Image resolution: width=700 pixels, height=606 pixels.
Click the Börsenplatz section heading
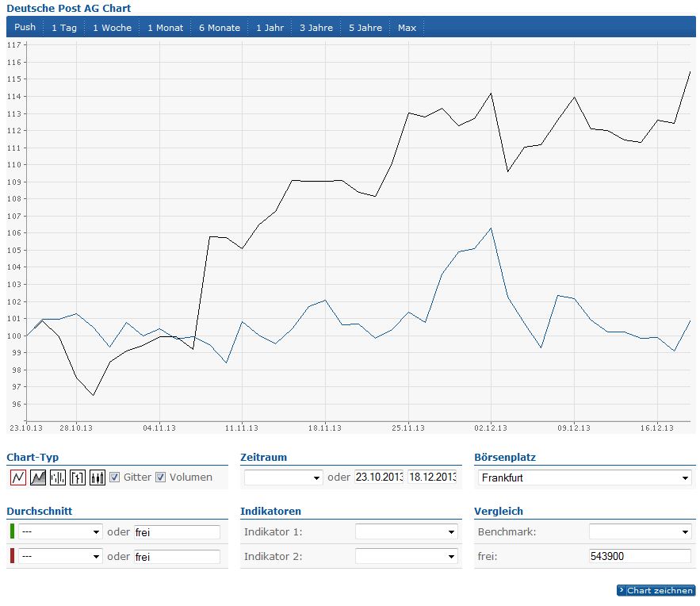tap(505, 458)
